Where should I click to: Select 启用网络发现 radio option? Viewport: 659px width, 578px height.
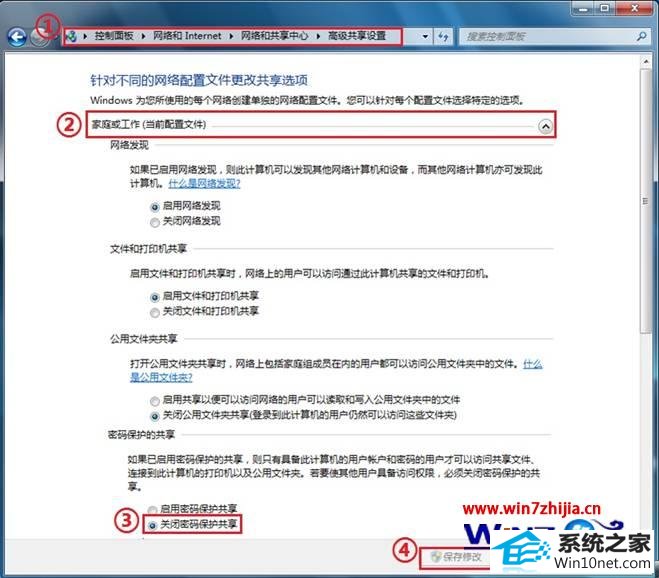click(154, 205)
